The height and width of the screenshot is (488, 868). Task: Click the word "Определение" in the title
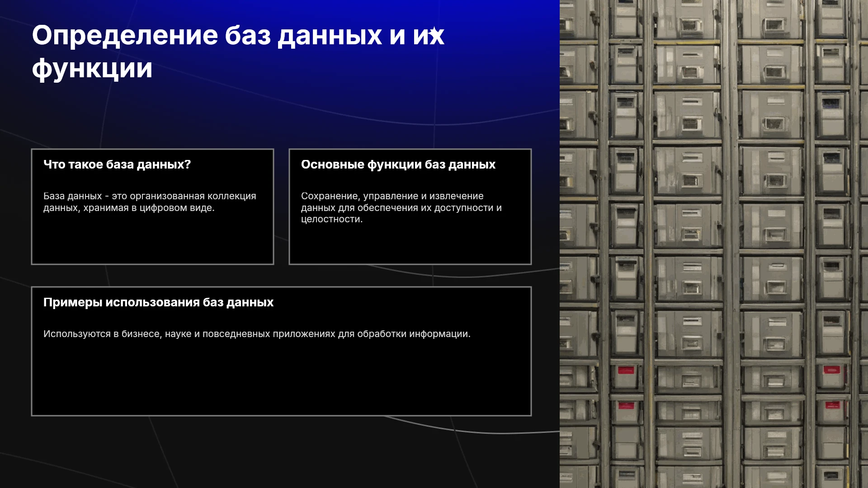[x=125, y=35]
